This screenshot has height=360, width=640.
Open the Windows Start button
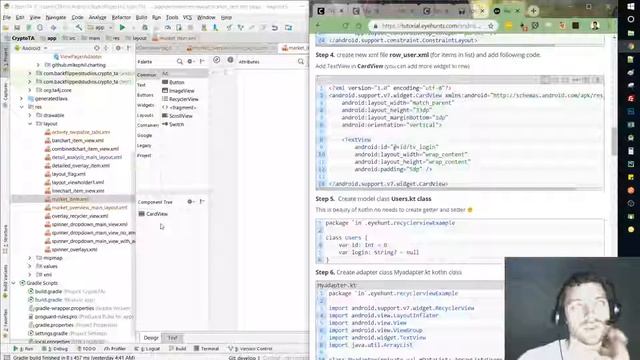(631, 7)
